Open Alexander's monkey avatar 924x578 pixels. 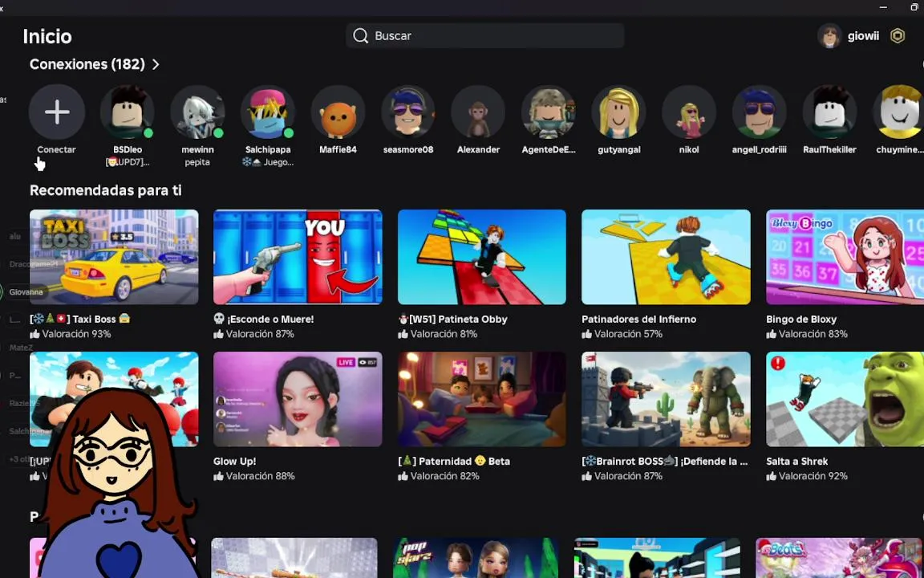478,112
